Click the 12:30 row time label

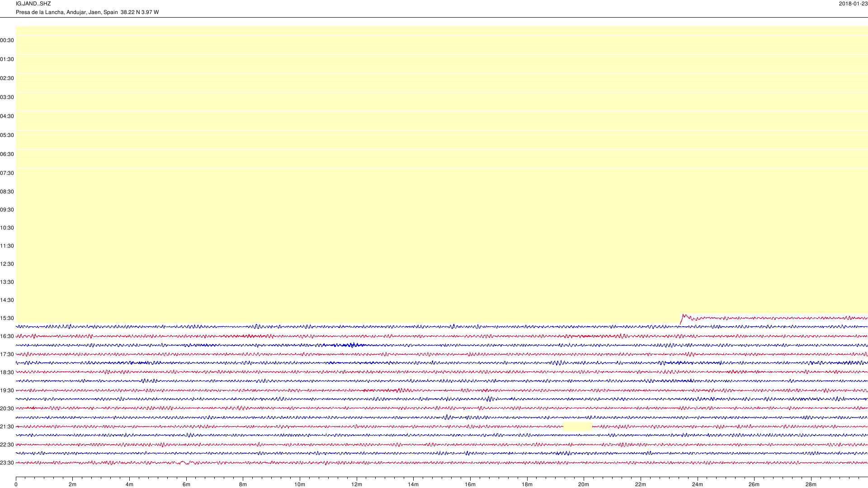7,264
